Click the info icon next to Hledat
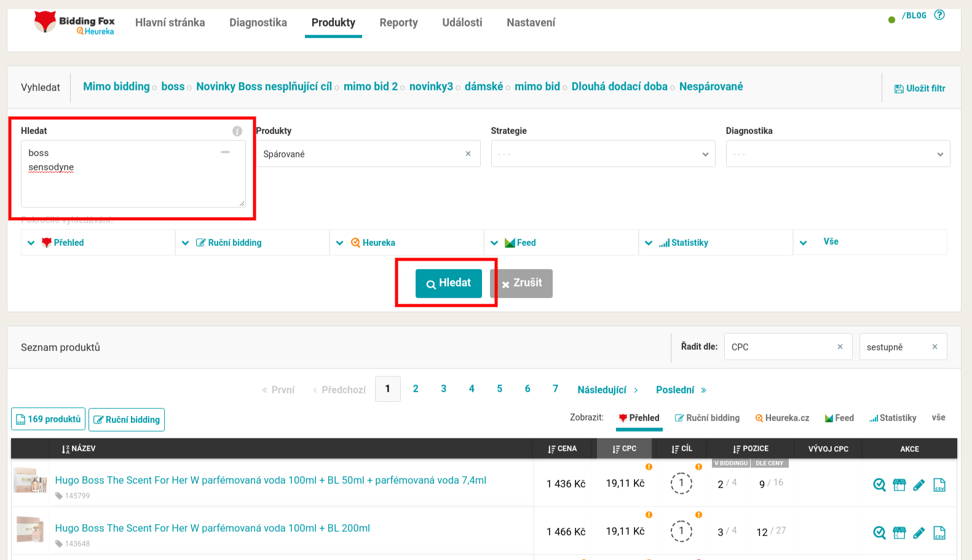972x560 pixels. point(237,131)
